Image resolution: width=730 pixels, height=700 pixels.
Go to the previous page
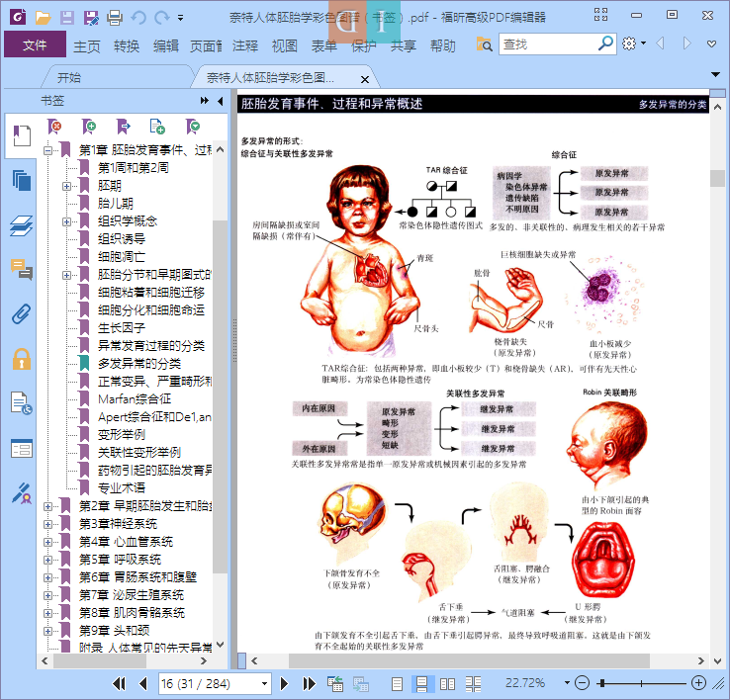(142, 683)
